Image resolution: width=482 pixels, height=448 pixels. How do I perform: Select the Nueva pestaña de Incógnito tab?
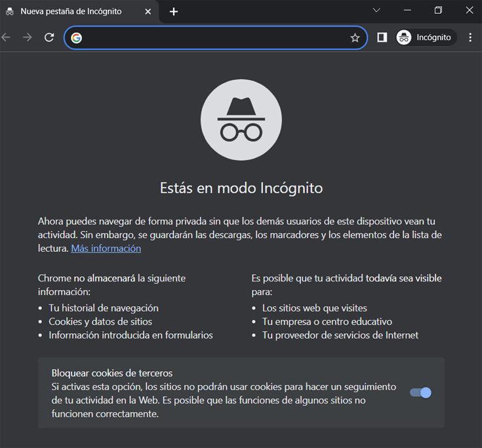click(79, 12)
